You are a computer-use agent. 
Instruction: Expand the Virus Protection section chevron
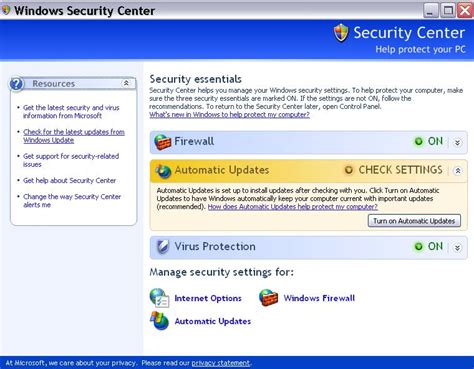[x=458, y=248]
